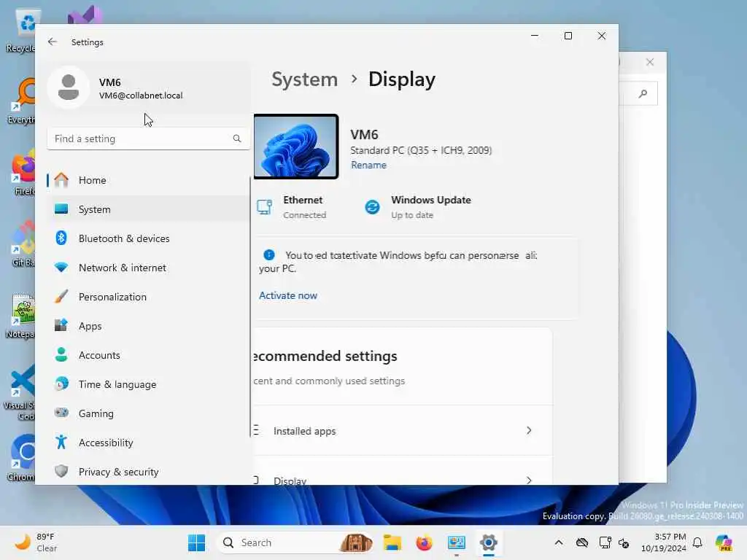747x560 pixels.
Task: Open Network & internet settings
Action: tap(148, 268)
